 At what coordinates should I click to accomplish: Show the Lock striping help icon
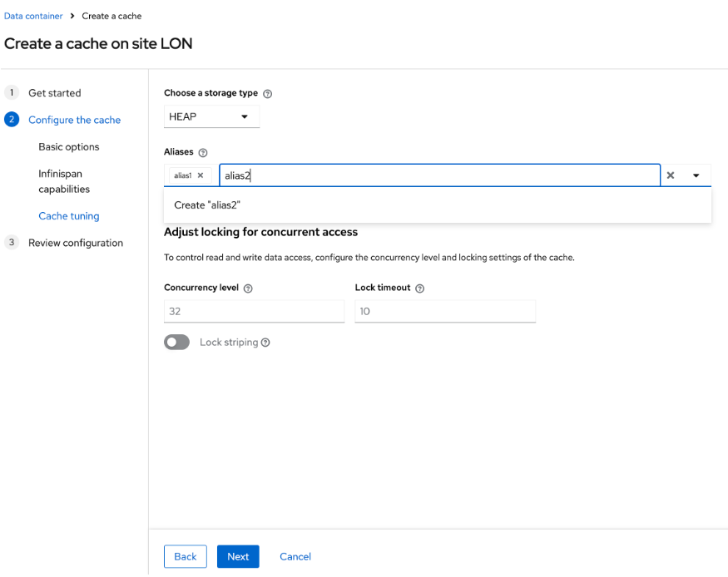click(x=265, y=343)
